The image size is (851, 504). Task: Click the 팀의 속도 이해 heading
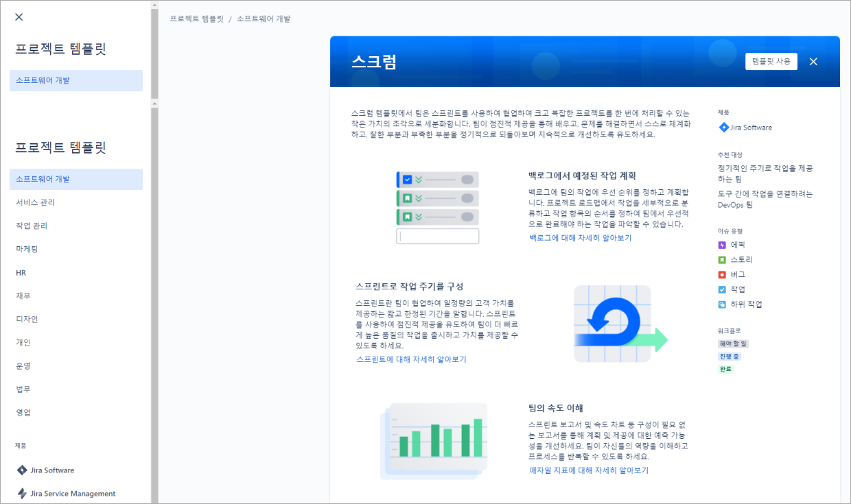tap(556, 408)
